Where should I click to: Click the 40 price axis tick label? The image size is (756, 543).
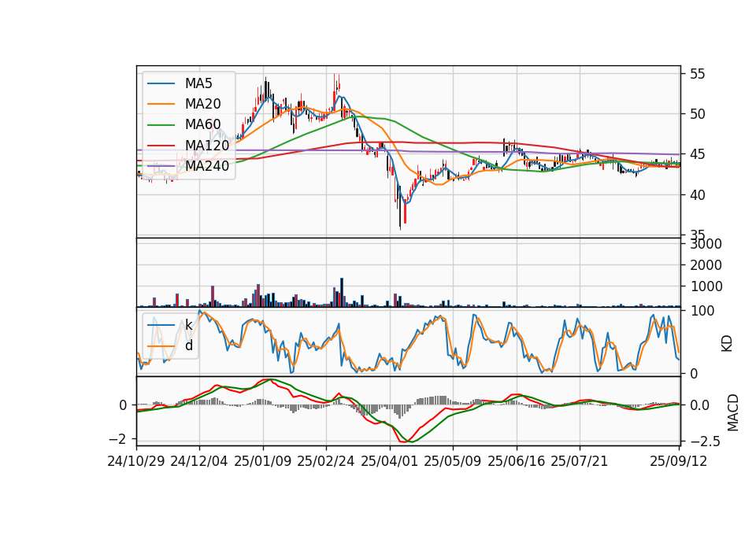[697, 195]
